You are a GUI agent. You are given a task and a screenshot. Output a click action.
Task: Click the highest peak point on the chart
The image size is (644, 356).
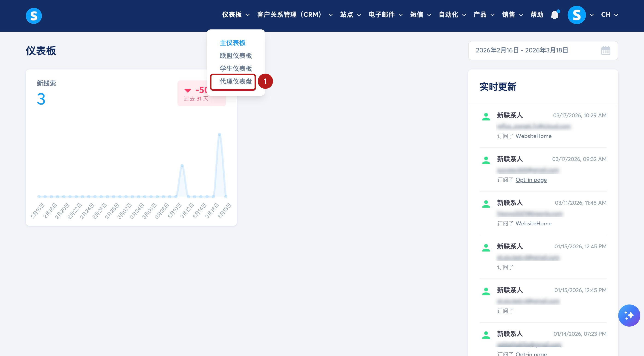219,134
